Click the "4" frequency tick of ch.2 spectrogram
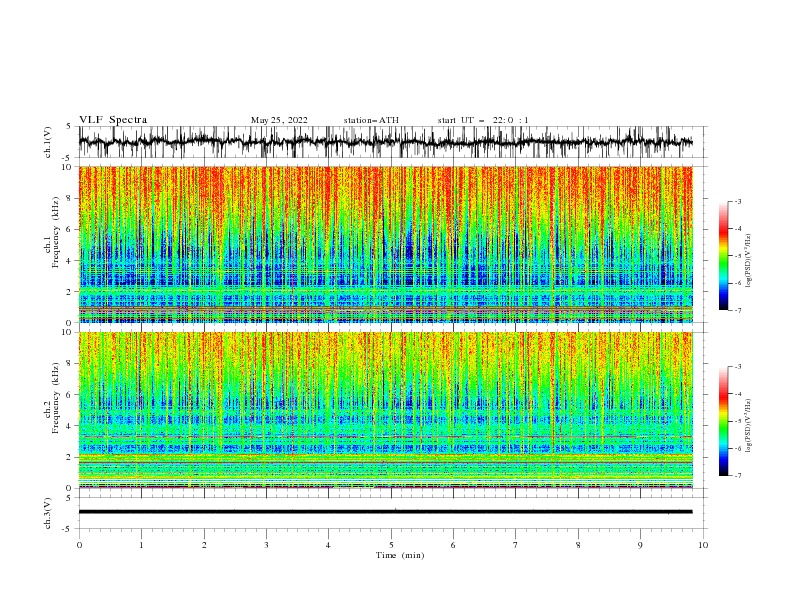Viewport: 792px width, 612px height. (70, 426)
